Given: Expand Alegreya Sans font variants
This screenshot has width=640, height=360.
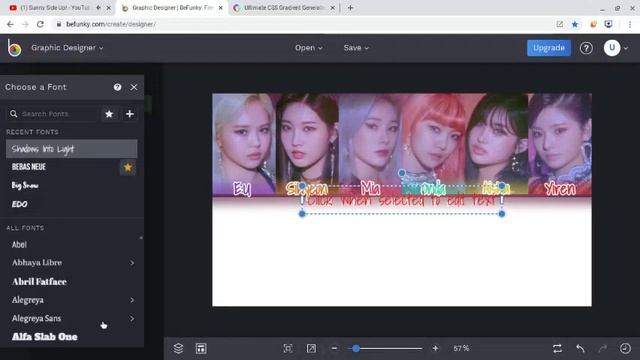Looking at the screenshot, I should click(132, 318).
